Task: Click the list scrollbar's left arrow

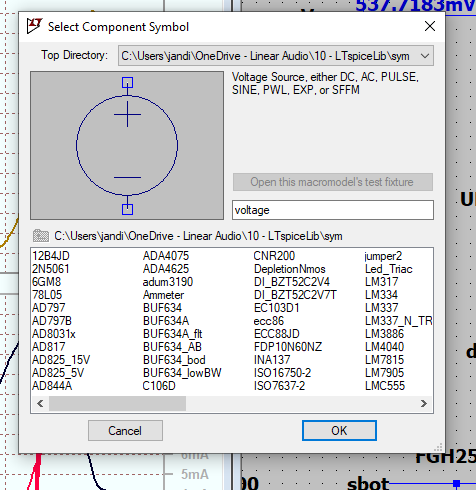Action: pos(40,403)
